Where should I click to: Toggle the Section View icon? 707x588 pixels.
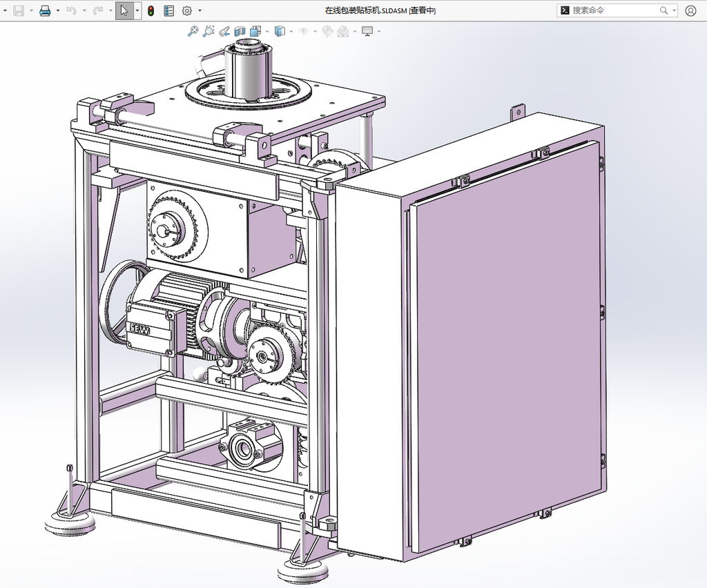pos(240,31)
